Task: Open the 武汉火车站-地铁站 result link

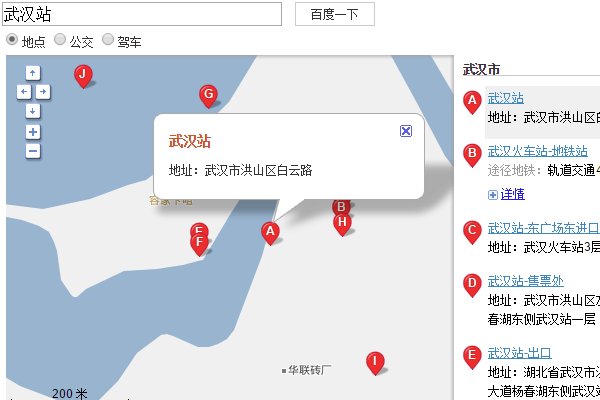Action: (x=538, y=151)
